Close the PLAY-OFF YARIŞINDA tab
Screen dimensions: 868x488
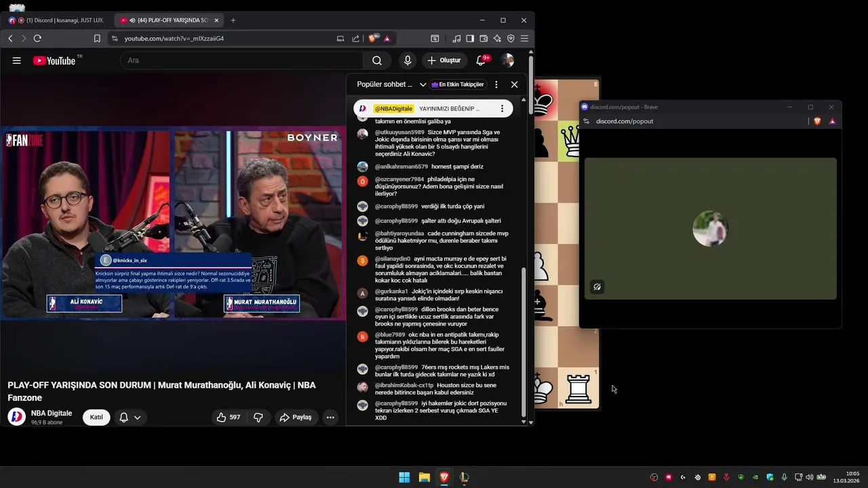(216, 20)
